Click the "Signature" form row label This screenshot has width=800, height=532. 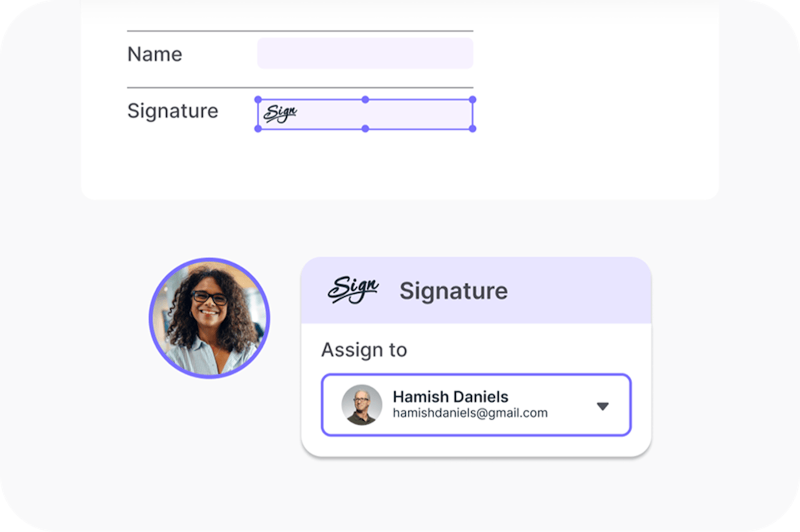pos(172,111)
